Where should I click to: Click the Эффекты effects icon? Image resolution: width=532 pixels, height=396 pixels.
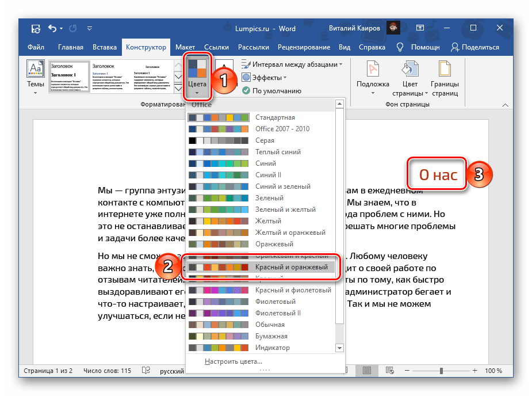coord(246,78)
